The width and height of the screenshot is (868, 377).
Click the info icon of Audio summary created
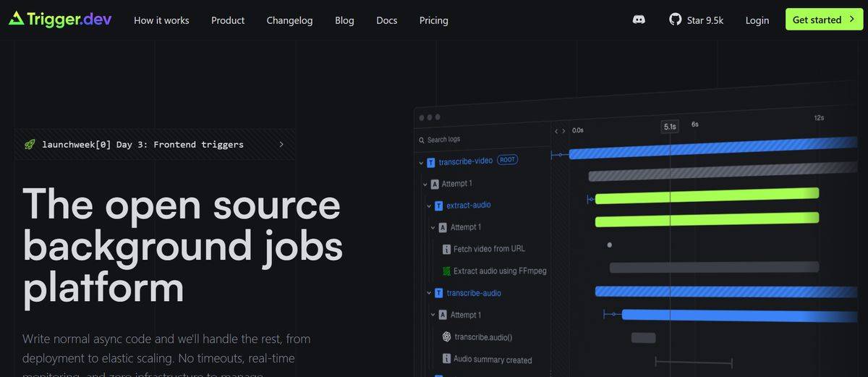(447, 359)
